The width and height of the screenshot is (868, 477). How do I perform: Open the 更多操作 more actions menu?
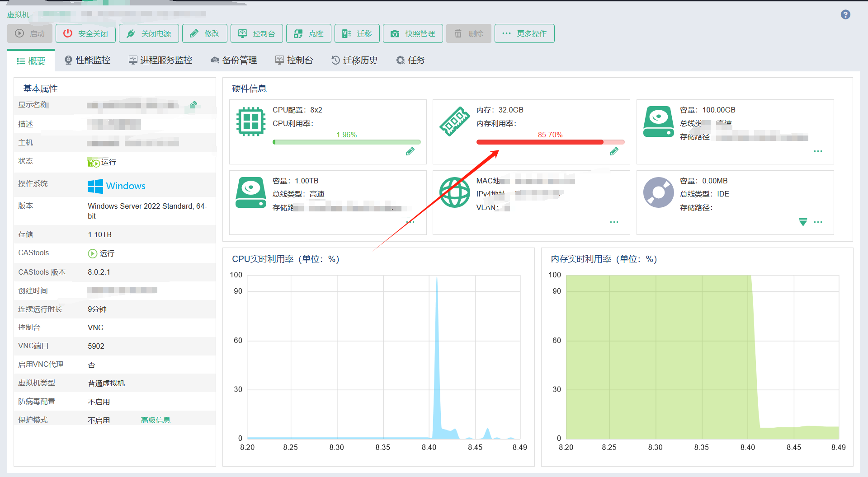click(x=524, y=33)
